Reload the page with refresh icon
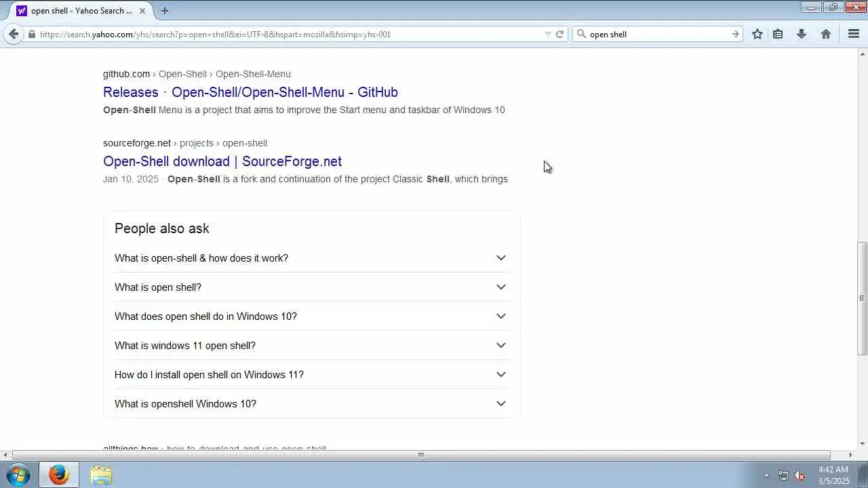 coord(559,34)
